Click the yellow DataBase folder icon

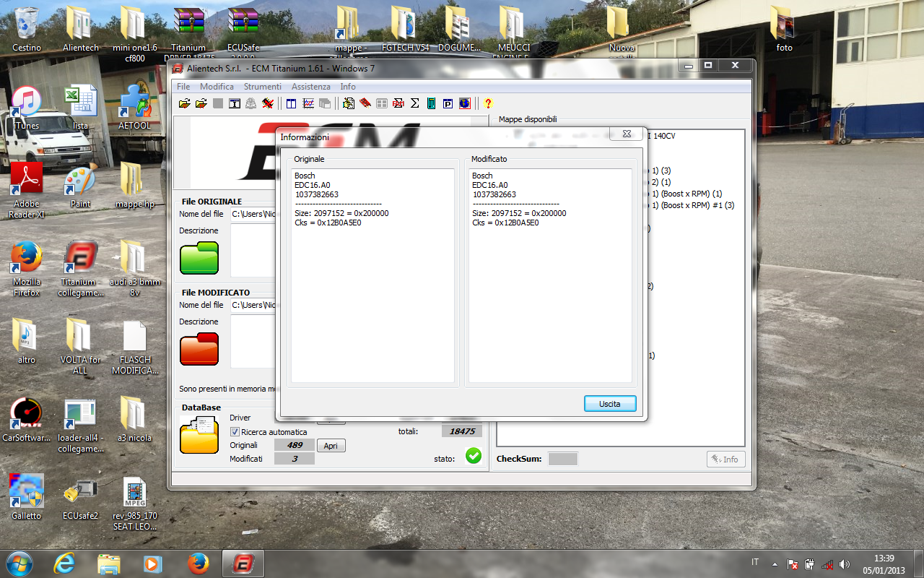click(x=199, y=436)
